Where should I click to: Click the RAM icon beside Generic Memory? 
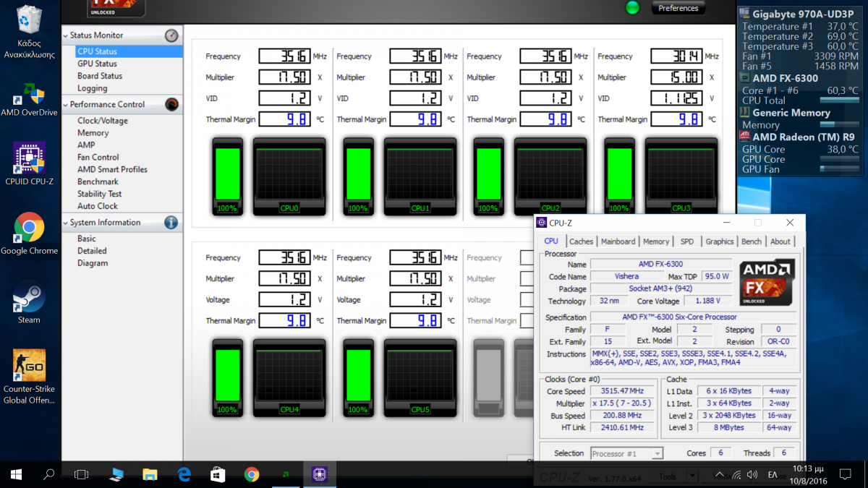[745, 113]
